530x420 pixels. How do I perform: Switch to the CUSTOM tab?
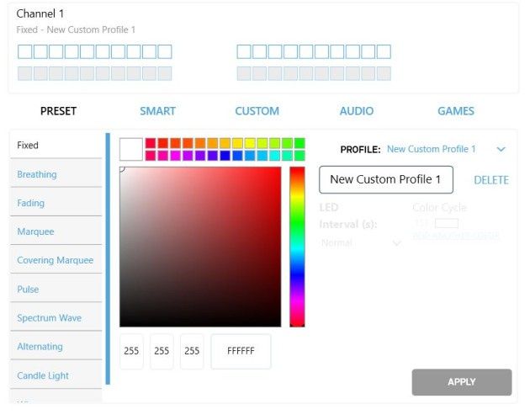pyautogui.click(x=257, y=111)
